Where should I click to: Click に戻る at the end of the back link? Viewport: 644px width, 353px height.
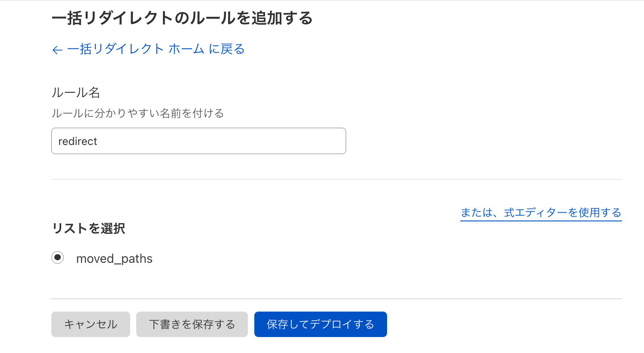pos(227,49)
